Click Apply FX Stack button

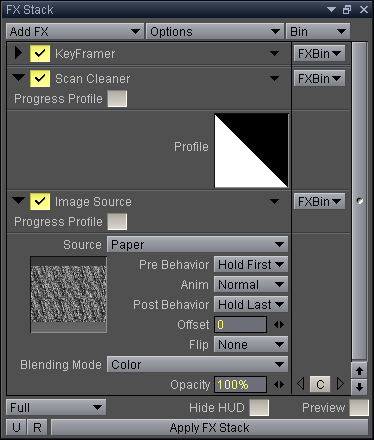(x=209, y=427)
